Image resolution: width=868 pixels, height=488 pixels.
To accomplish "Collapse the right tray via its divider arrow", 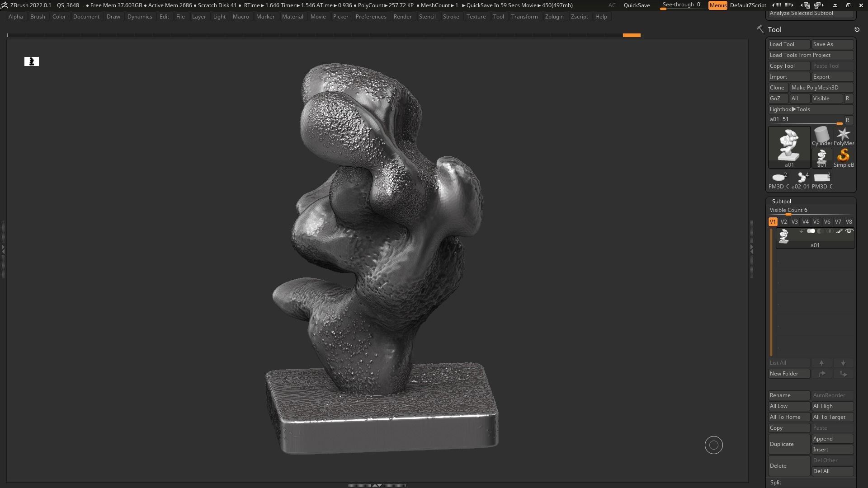I will pyautogui.click(x=752, y=249).
